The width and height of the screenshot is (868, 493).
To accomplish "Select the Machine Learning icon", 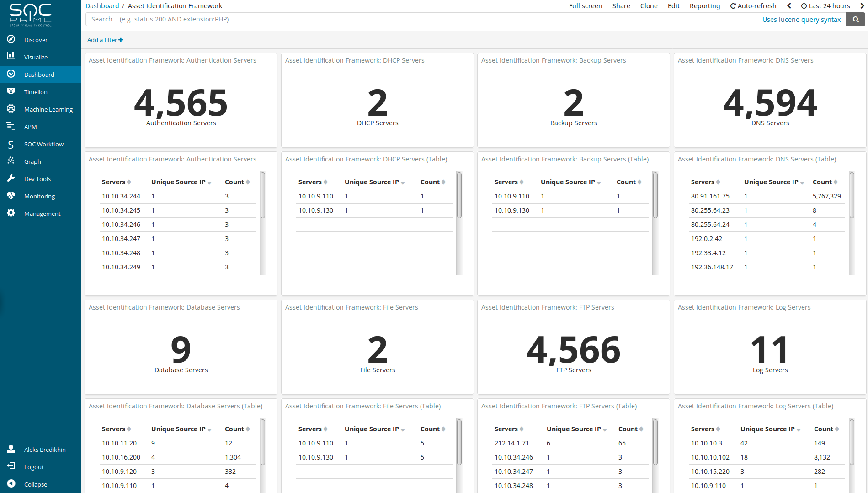I will click(11, 109).
